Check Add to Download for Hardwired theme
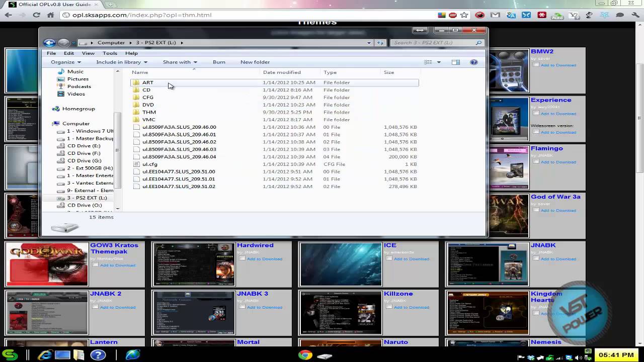Viewport: 644px width, 362px height. (242, 258)
